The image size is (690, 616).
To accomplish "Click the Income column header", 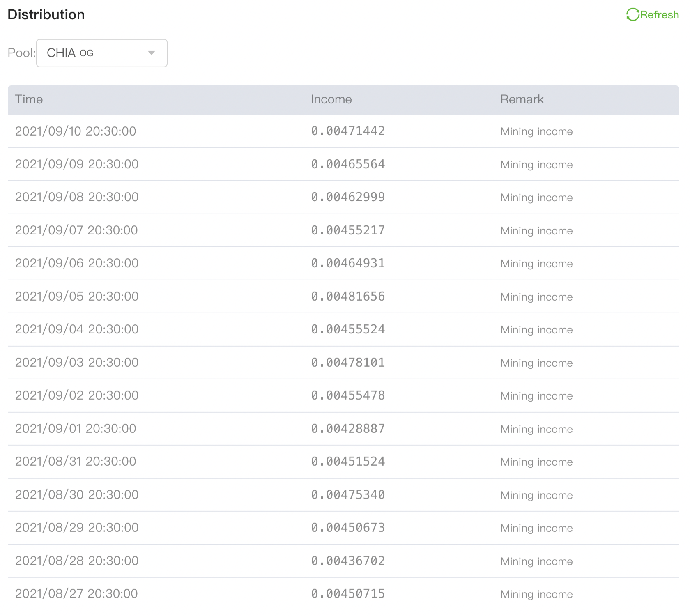I will (x=331, y=99).
